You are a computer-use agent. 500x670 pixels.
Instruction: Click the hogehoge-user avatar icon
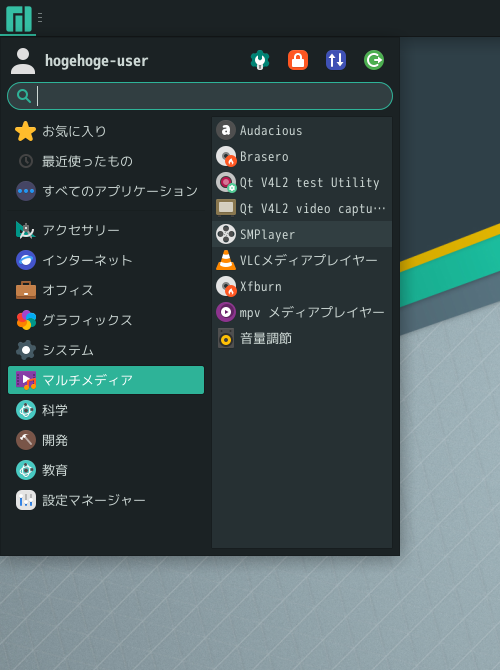coord(23,61)
